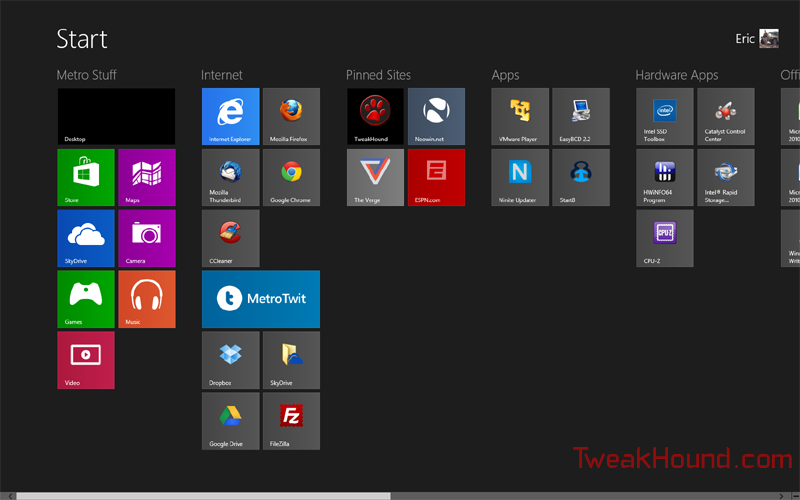Screen dimensions: 800x500
Task: Click the horizontal scrollbar thumb
Action: tap(204, 496)
